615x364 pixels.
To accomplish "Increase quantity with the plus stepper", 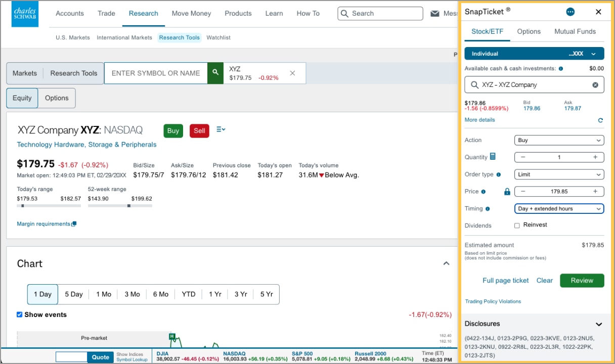I will coord(595,157).
